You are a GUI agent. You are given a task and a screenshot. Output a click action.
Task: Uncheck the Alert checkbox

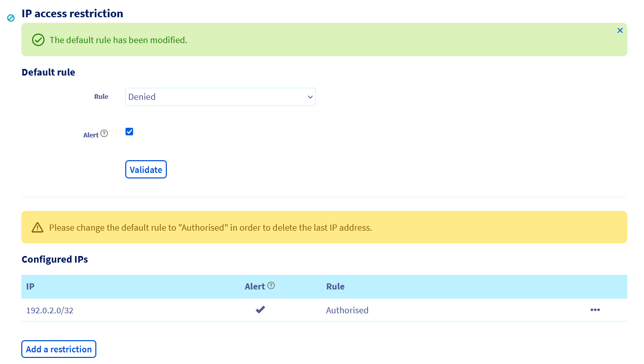[x=129, y=132]
